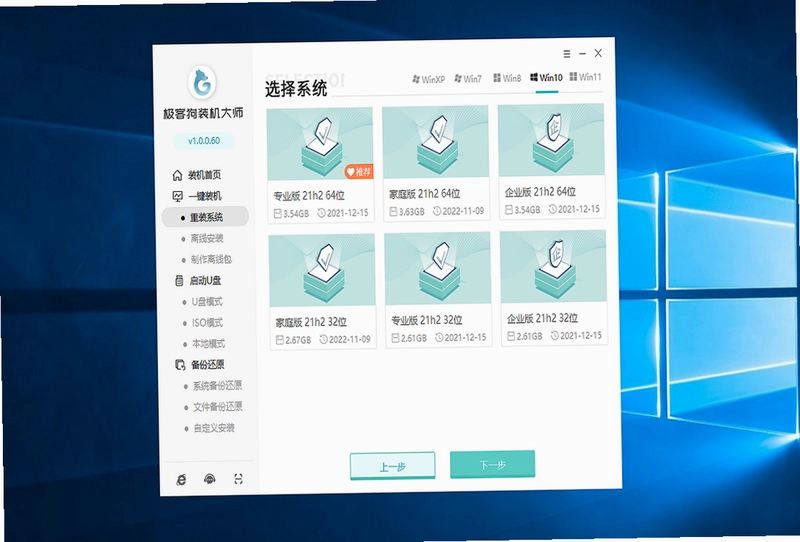The image size is (800, 542).
Task: Open ISO模式 in the sidebar
Action: point(207,323)
